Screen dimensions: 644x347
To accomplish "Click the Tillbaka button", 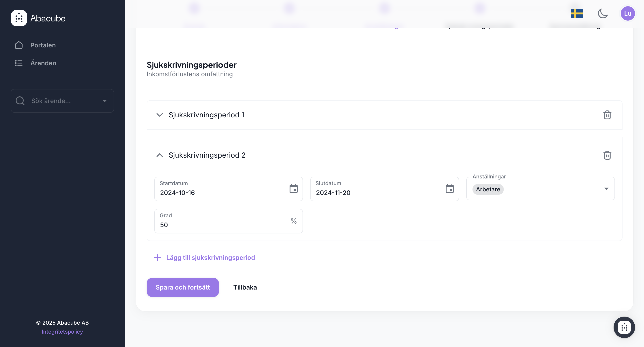I will 245,287.
